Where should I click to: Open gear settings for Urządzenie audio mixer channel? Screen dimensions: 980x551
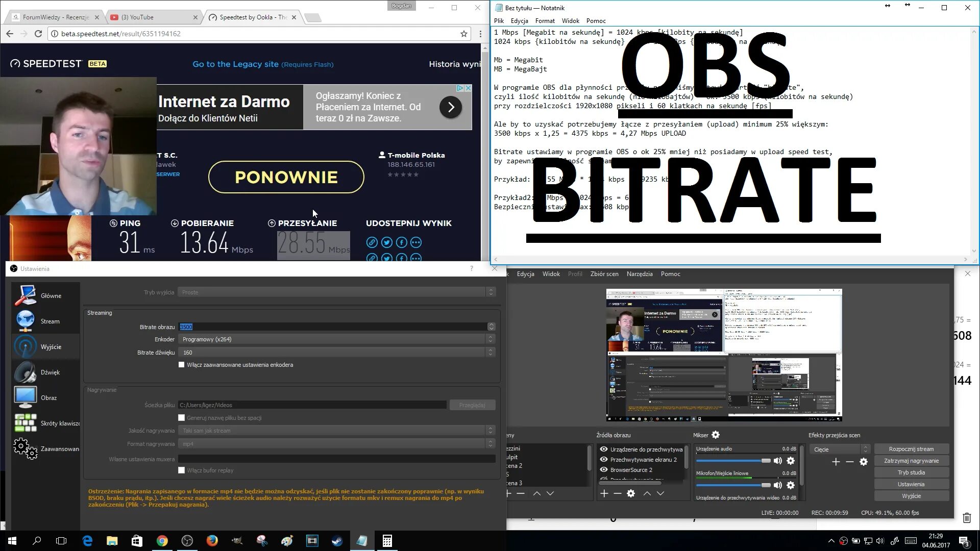(x=791, y=461)
